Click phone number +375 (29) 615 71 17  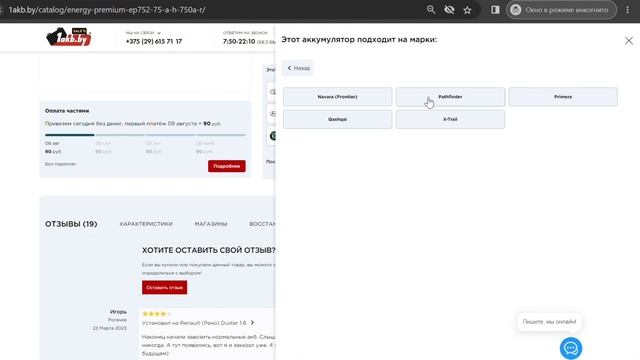154,41
